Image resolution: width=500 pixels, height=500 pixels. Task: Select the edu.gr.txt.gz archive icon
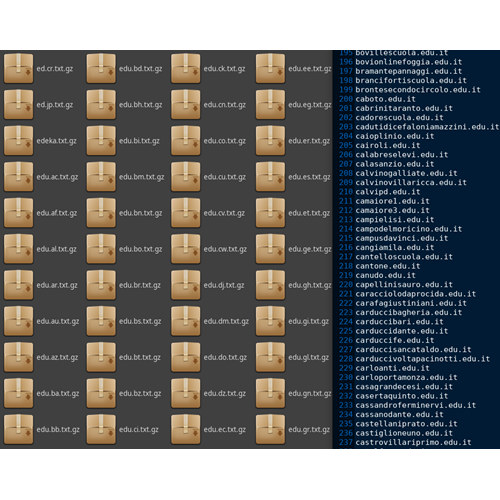tap(270, 429)
